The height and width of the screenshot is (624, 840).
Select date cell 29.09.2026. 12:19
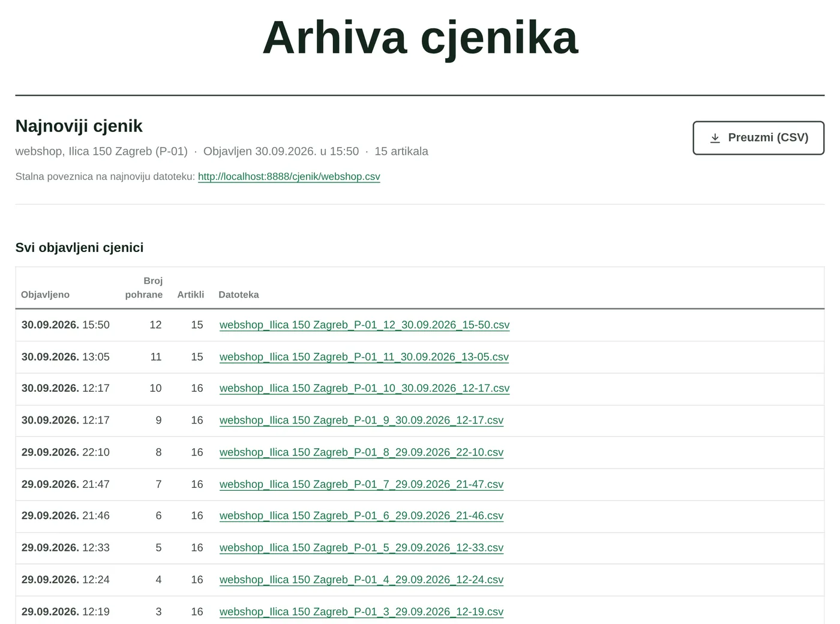[65, 611]
